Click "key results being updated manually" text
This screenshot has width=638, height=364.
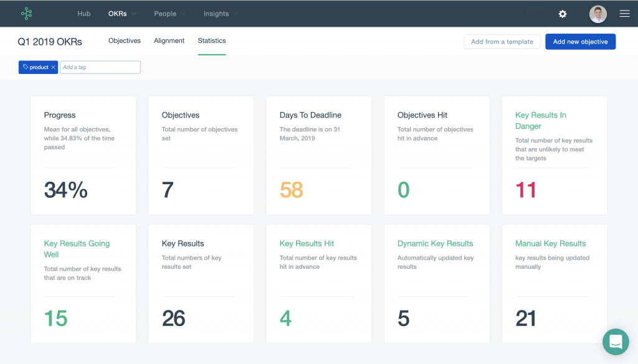(x=552, y=262)
